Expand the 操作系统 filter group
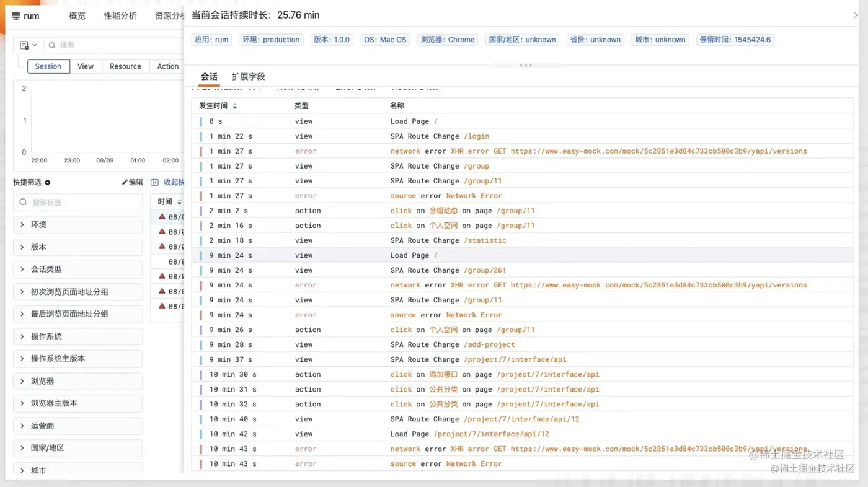 (78, 336)
